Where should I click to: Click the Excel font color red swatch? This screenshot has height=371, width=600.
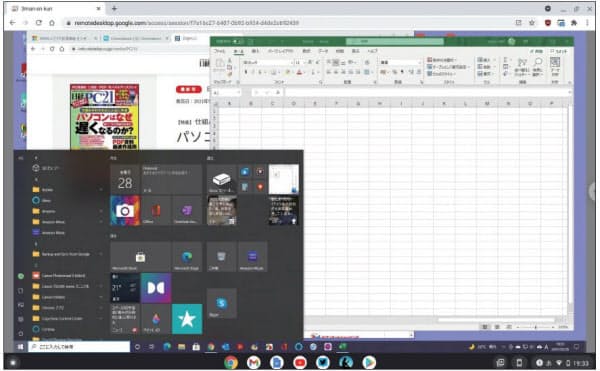[299, 72]
